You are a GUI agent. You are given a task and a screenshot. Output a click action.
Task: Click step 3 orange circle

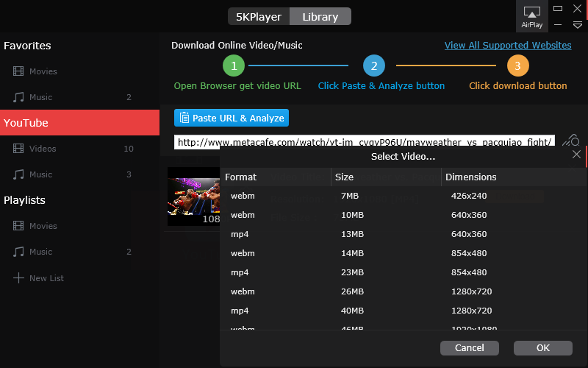[518, 66]
